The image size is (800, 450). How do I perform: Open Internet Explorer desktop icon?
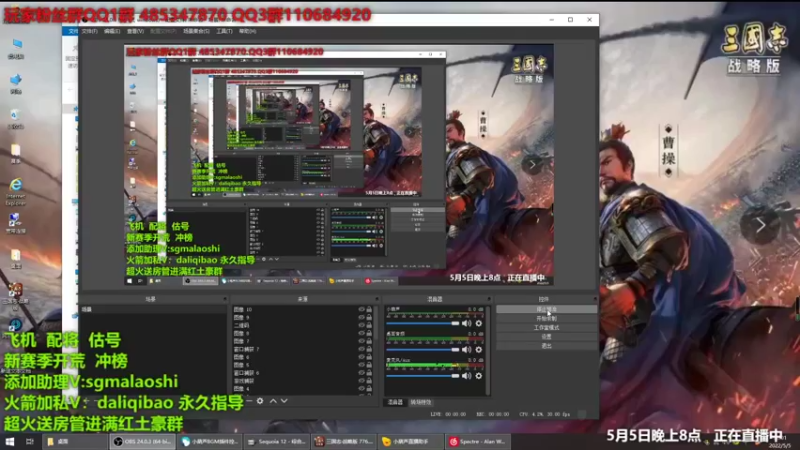tap(16, 191)
